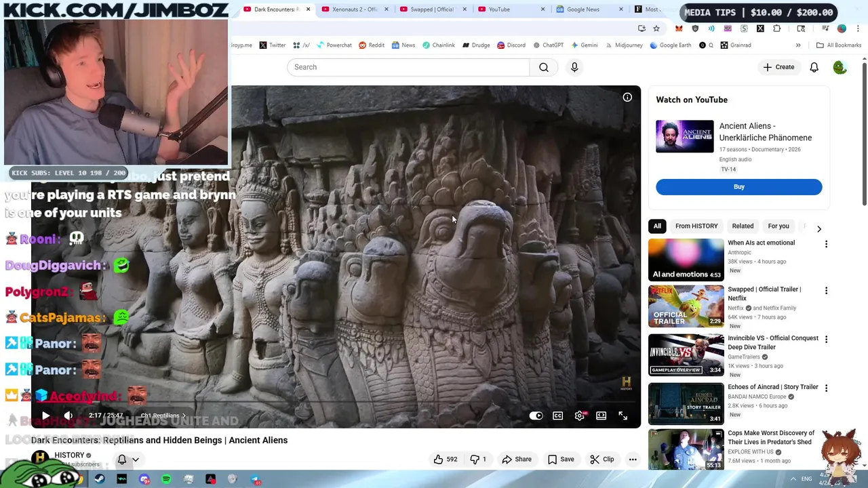The image size is (868, 488).
Task: Open Discord bookmark
Action: [511, 45]
